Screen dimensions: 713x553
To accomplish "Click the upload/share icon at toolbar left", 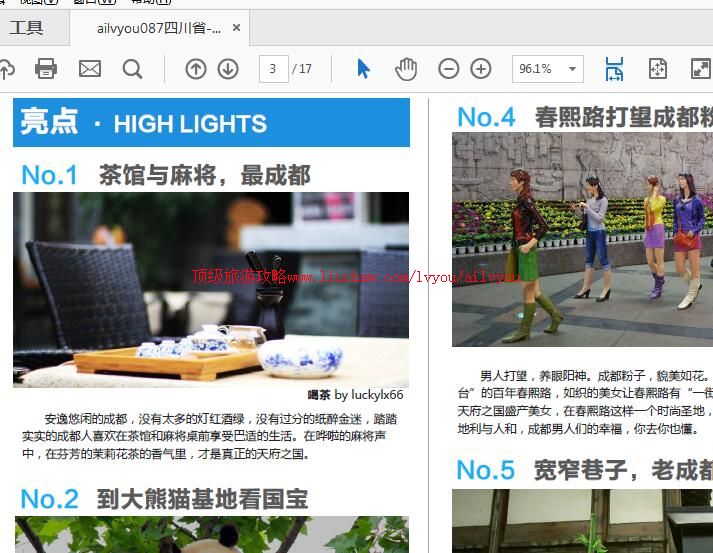I will (x=6, y=69).
